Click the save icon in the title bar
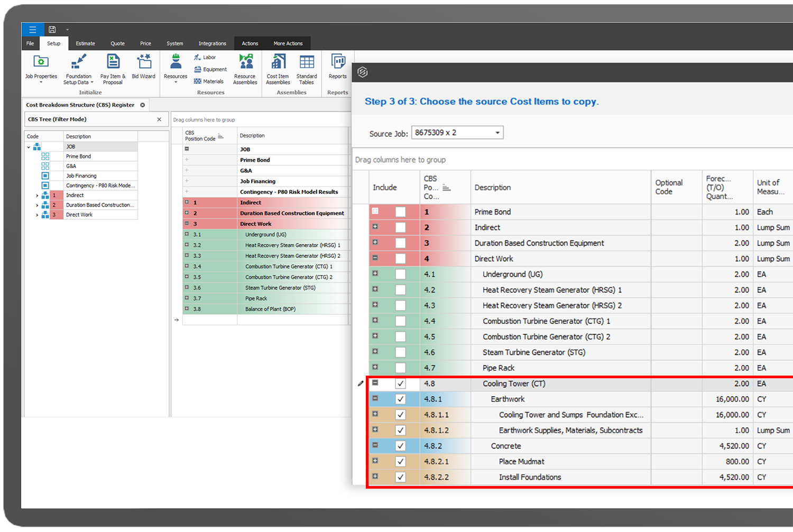 coord(52,30)
